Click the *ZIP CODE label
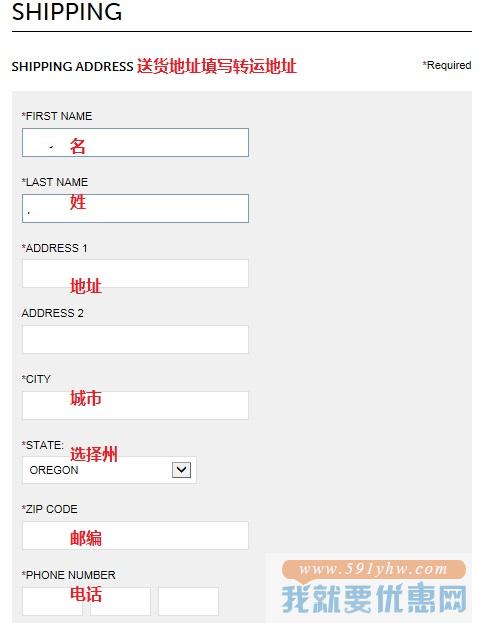Screen dimensions: 481x623 [50, 509]
